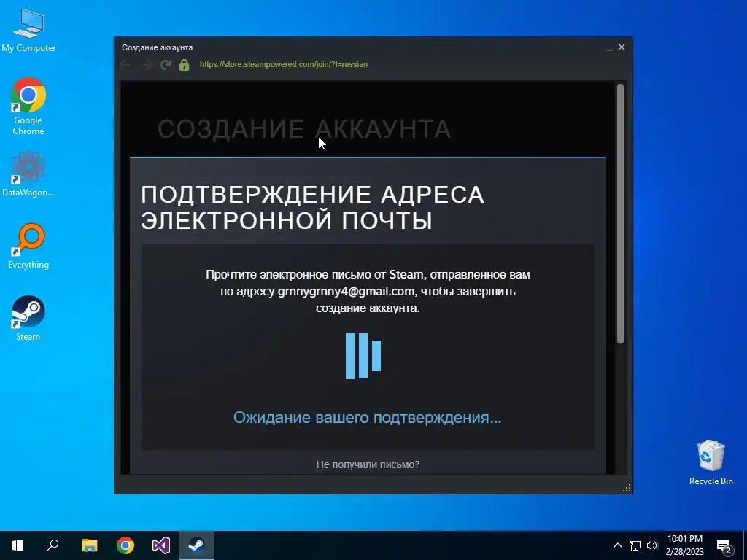Open File Explorer from the taskbar
Viewport: 747px width, 560px height.
tap(89, 545)
